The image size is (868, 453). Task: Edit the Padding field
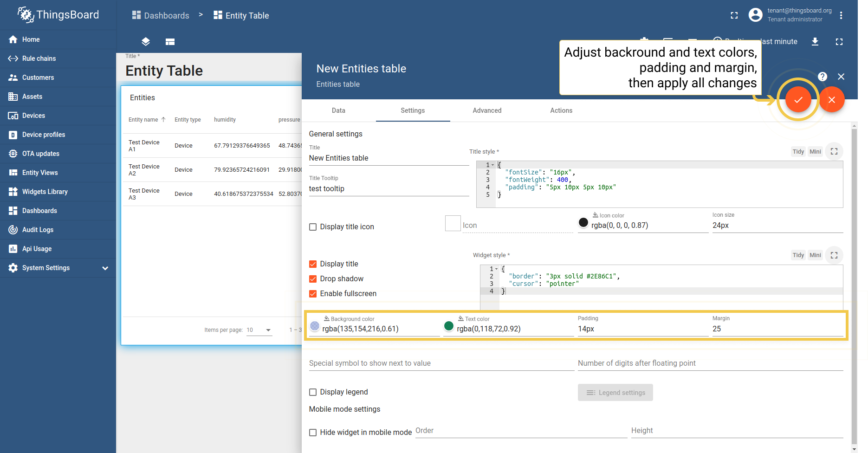(x=643, y=329)
